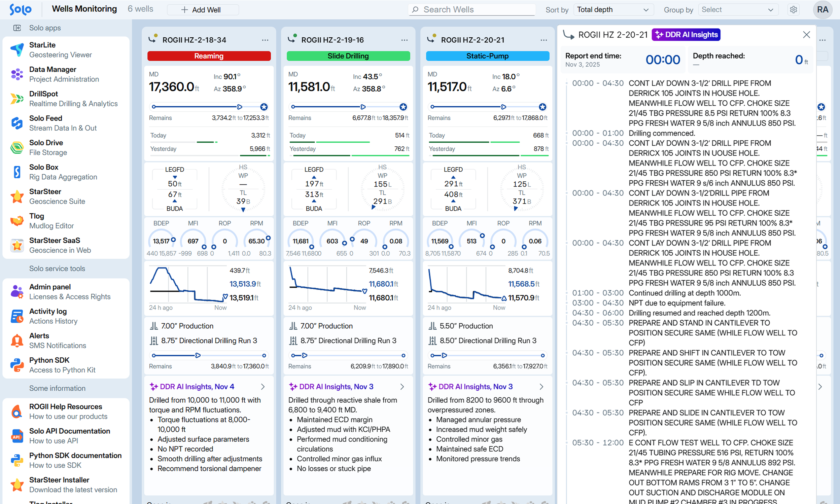The width and height of the screenshot is (840, 504).
Task: Expand DDR AI Insights on HZ-2-19-16 card
Action: [x=402, y=387]
